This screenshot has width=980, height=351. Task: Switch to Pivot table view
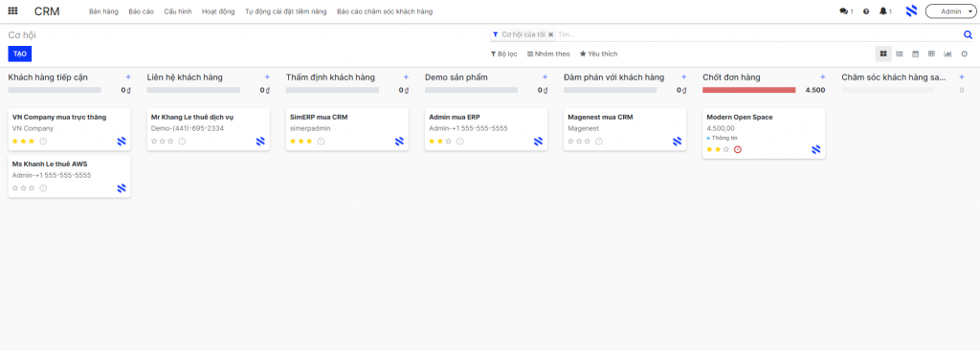(932, 54)
